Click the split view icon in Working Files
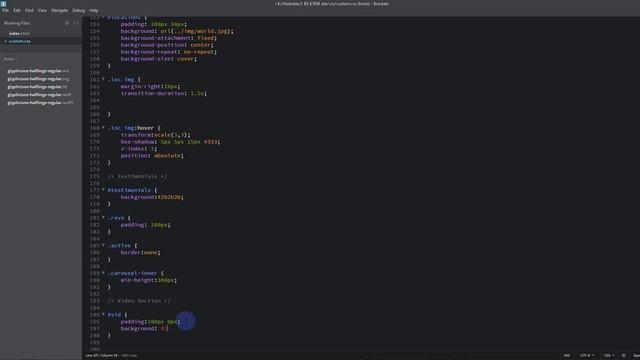Viewport: 640px width, 360px height. tap(76, 23)
